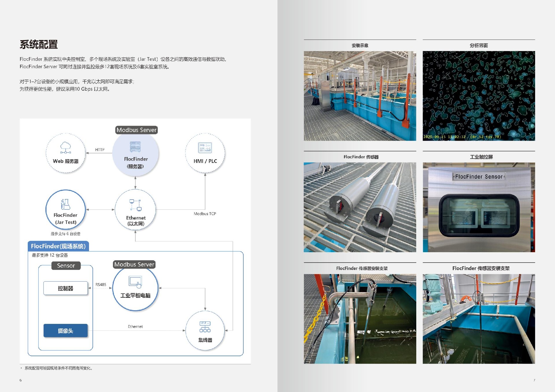Select the upper Modbus Server label
The height and width of the screenshot is (392, 555).
tap(136, 130)
